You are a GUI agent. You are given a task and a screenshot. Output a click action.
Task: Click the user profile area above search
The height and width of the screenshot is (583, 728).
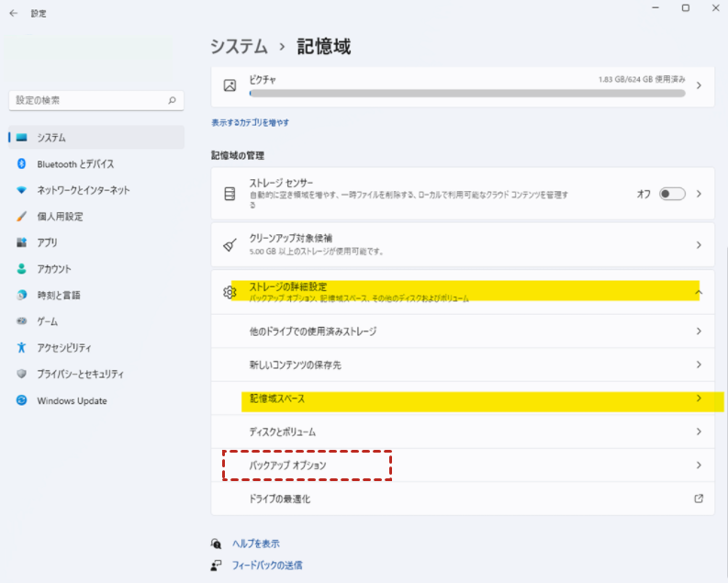pos(88,60)
